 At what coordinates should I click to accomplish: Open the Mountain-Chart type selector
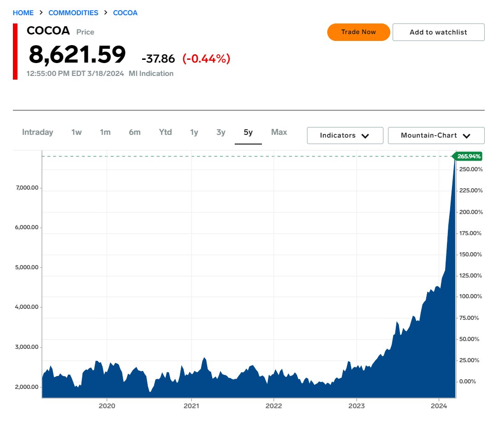pyautogui.click(x=436, y=135)
